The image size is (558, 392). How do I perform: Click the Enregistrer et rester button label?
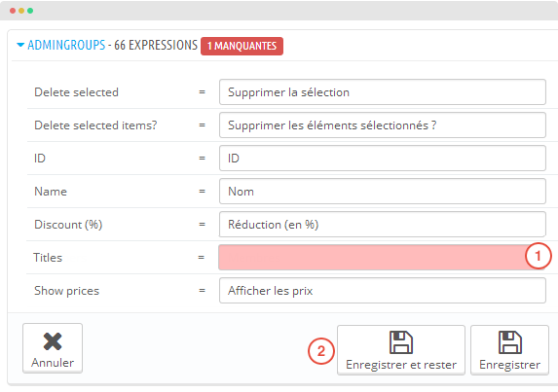[x=401, y=365]
